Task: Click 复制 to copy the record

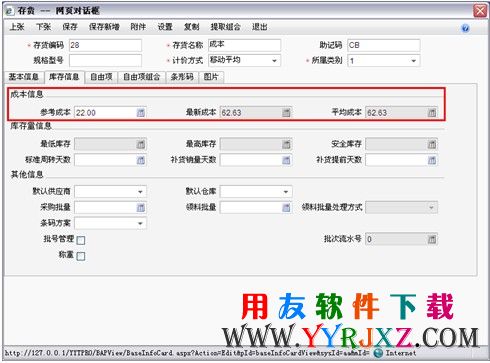Action: pos(192,27)
